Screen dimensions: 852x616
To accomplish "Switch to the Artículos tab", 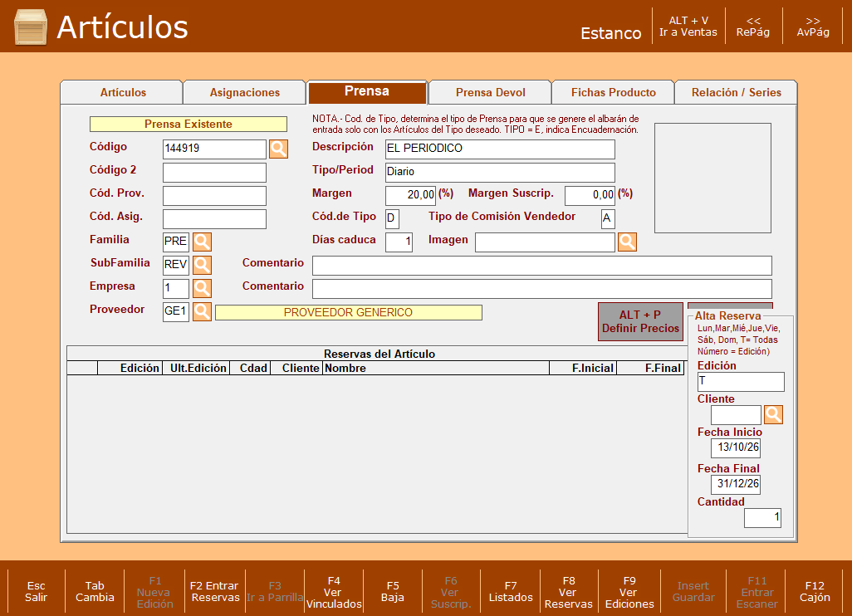I will [122, 92].
